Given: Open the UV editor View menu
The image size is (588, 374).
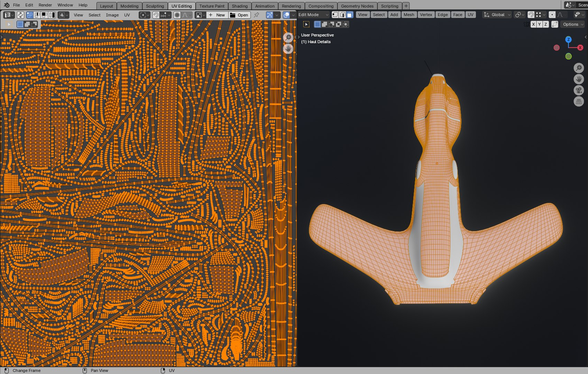Looking at the screenshot, I should pyautogui.click(x=78, y=15).
